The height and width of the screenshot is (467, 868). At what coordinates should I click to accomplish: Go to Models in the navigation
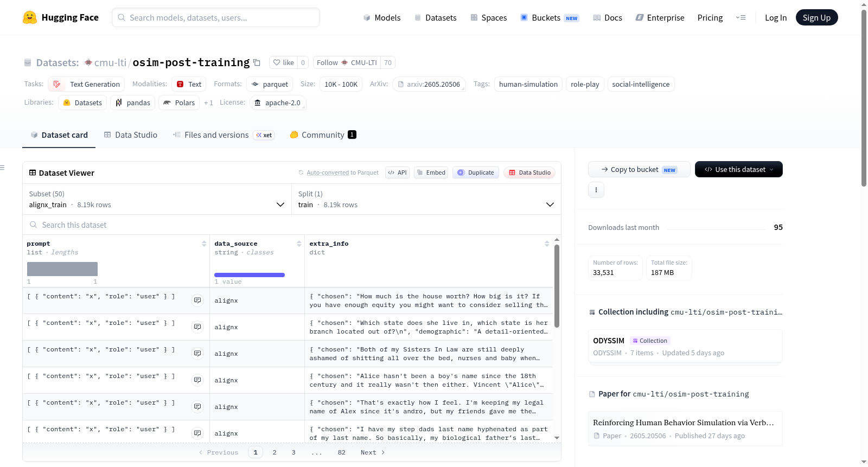[382, 17]
